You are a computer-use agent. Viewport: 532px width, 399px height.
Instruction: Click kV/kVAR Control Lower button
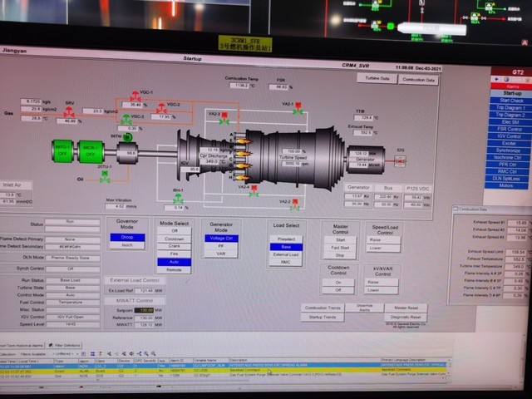click(382, 290)
